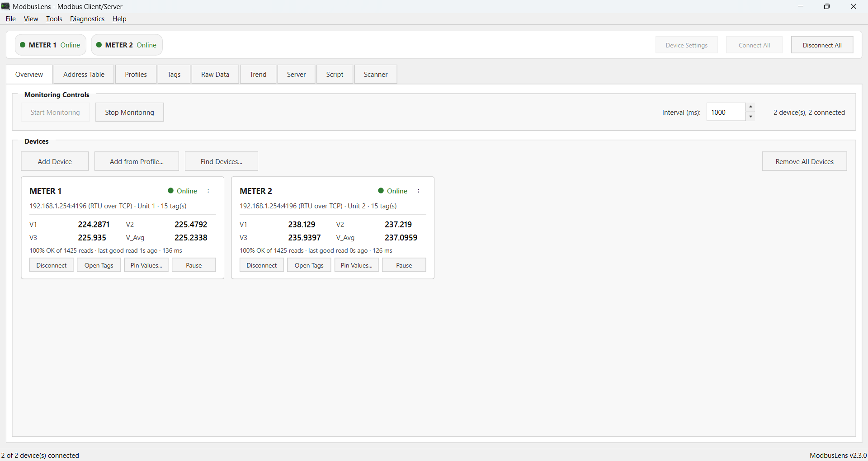Click METER 1 V3 value 225.935
Screen dimensions: 868x461
pyautogui.click(x=92, y=238)
